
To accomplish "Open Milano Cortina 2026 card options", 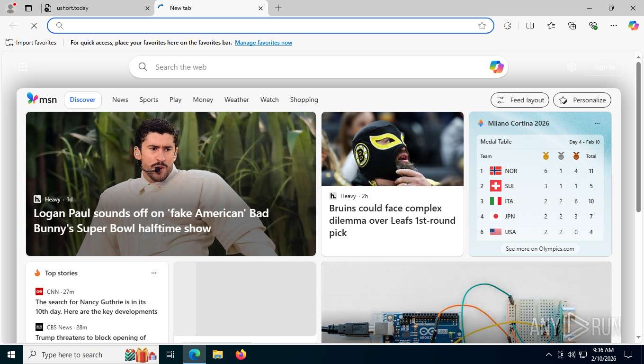I will tap(597, 123).
